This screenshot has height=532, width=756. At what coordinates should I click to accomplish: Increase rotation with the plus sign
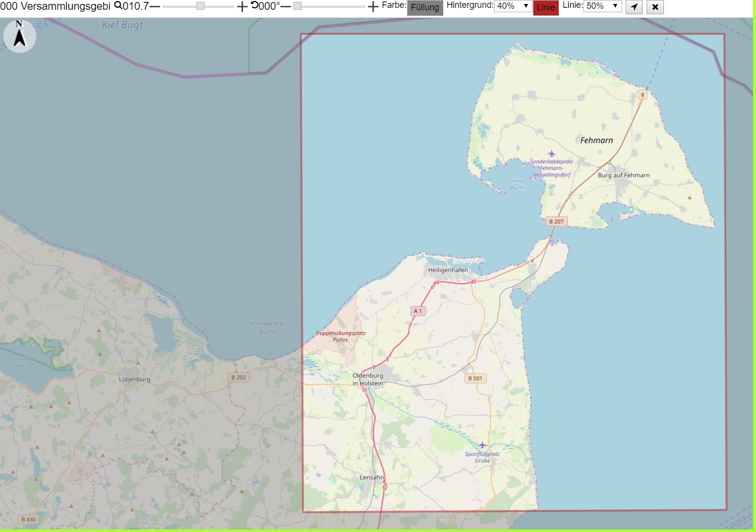coord(373,6)
